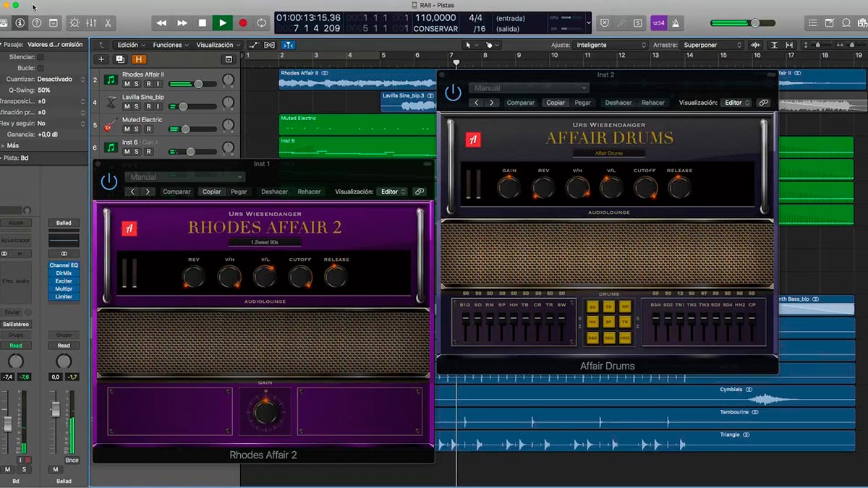Toggle the purple count-in 1234 button
The height and width of the screenshot is (488, 868).
[x=658, y=23]
